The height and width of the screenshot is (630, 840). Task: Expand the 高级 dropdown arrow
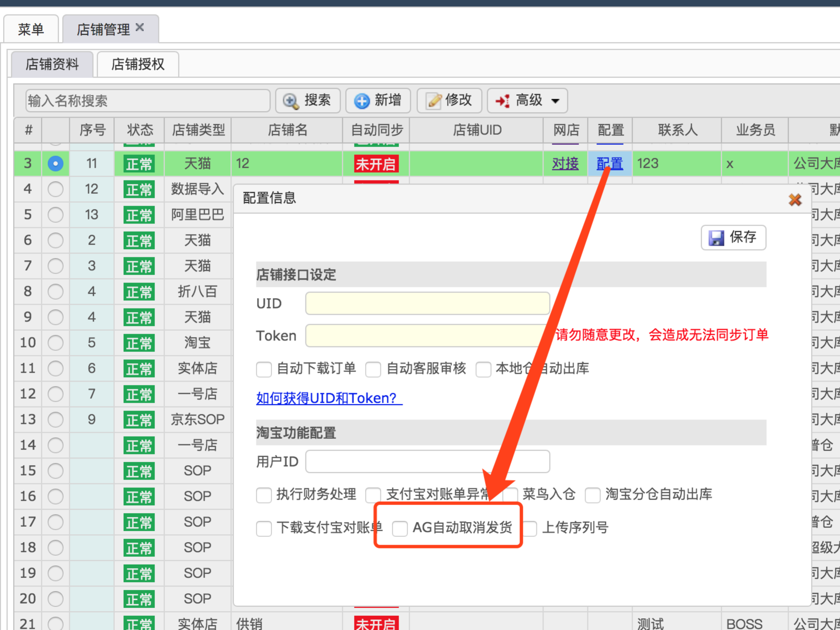pyautogui.click(x=555, y=101)
